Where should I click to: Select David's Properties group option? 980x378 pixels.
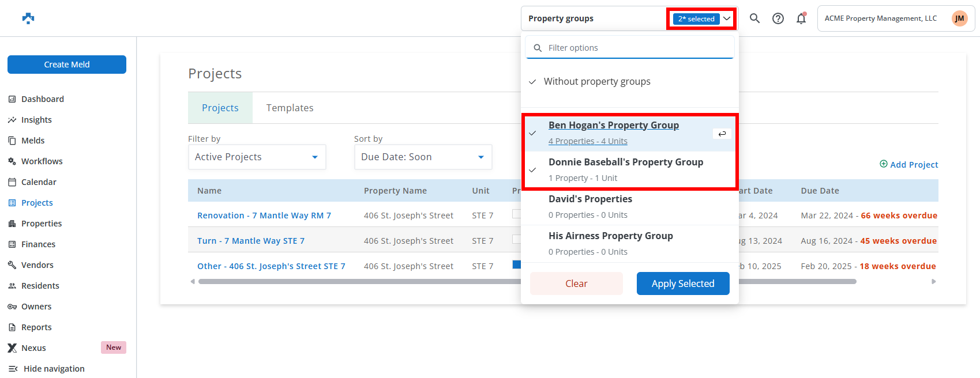tap(590, 206)
